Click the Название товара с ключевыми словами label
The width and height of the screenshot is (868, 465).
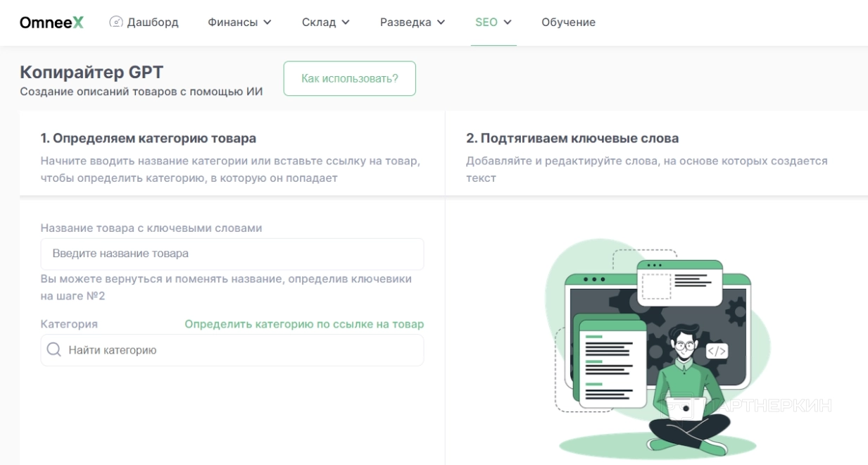[x=151, y=228]
